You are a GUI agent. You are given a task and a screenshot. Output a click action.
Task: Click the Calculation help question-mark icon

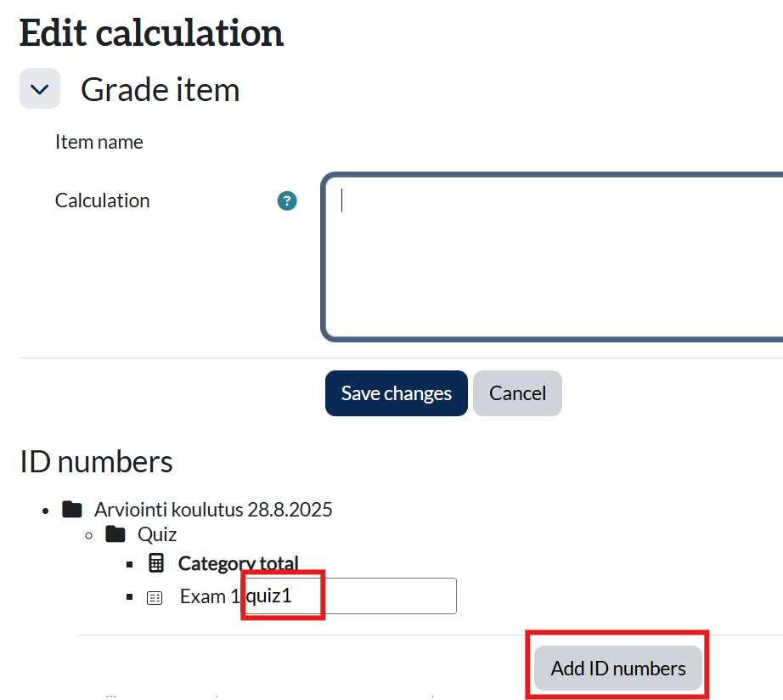pyautogui.click(x=287, y=201)
